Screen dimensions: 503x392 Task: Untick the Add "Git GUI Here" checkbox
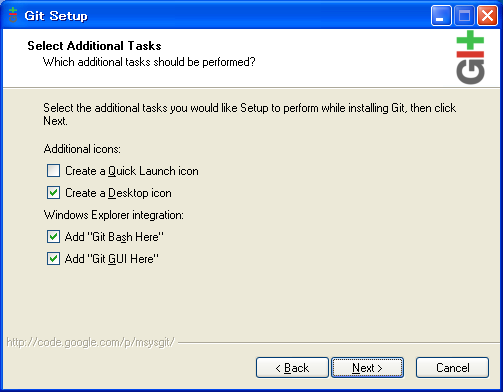tap(53, 259)
